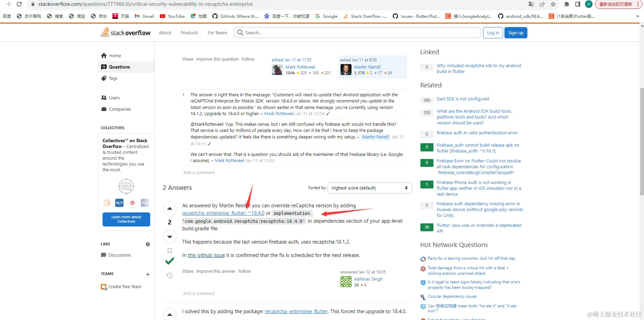Open the browser profile avatar
The width and height of the screenshot is (644, 320).
pos(589,4)
